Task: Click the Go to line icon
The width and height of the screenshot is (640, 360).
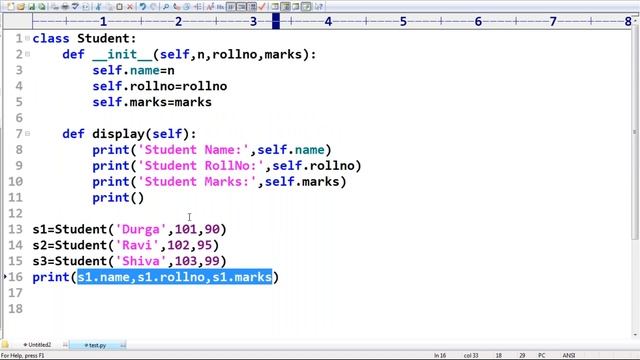Action: [x=198, y=7]
